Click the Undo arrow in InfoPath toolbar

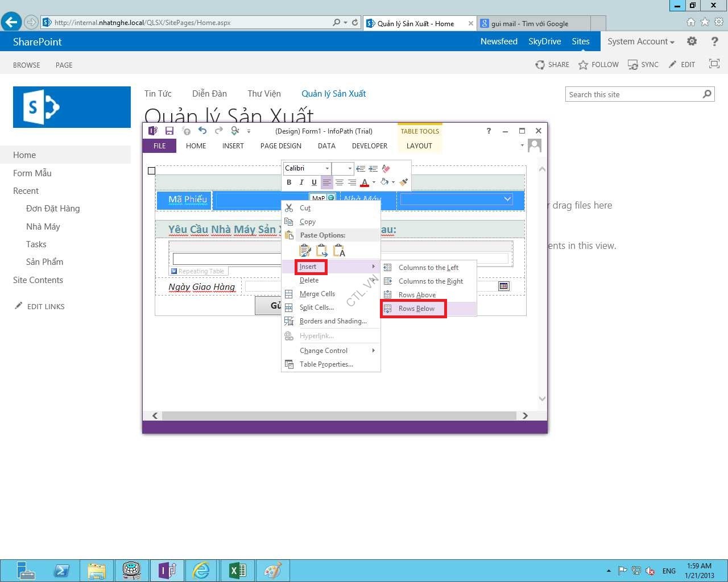202,131
